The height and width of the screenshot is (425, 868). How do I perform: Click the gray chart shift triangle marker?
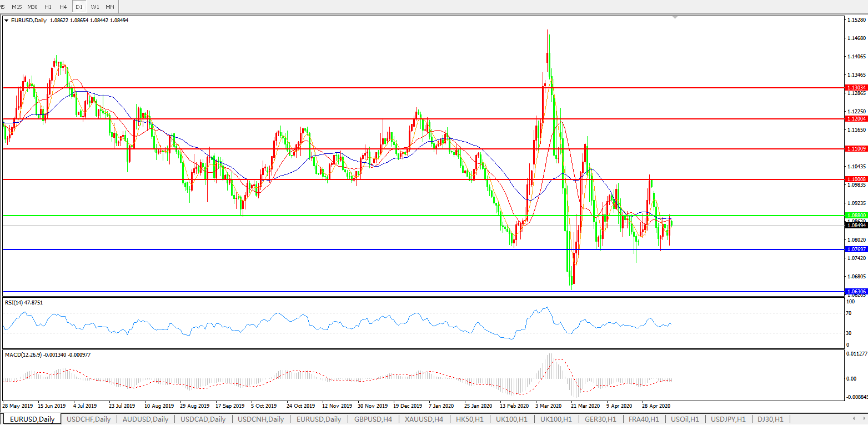675,18
